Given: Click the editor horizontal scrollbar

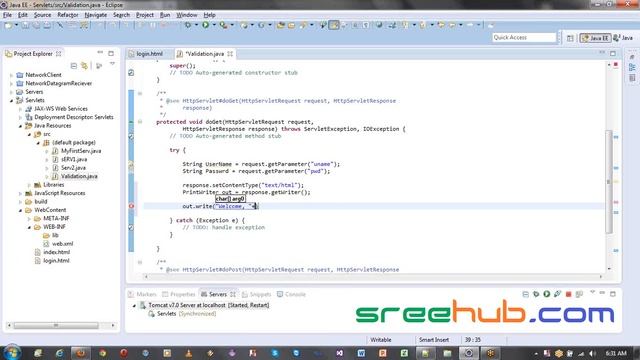Looking at the screenshot, I should [373, 277].
